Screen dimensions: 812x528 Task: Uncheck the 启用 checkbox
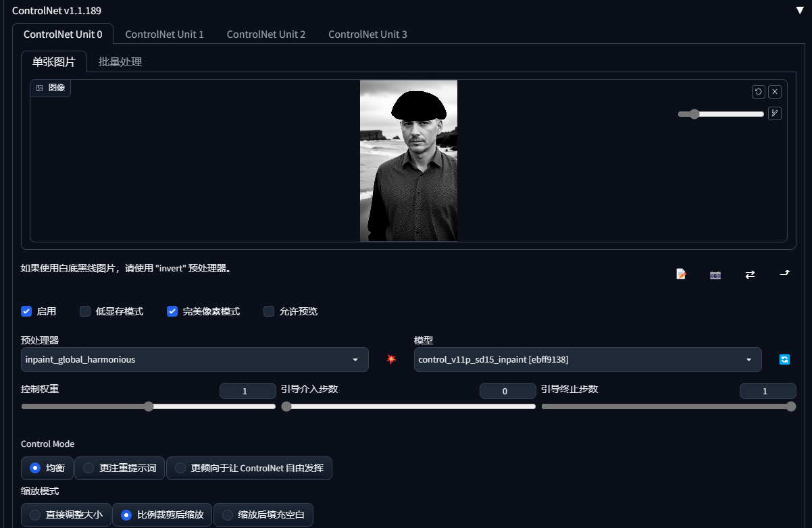tap(26, 311)
